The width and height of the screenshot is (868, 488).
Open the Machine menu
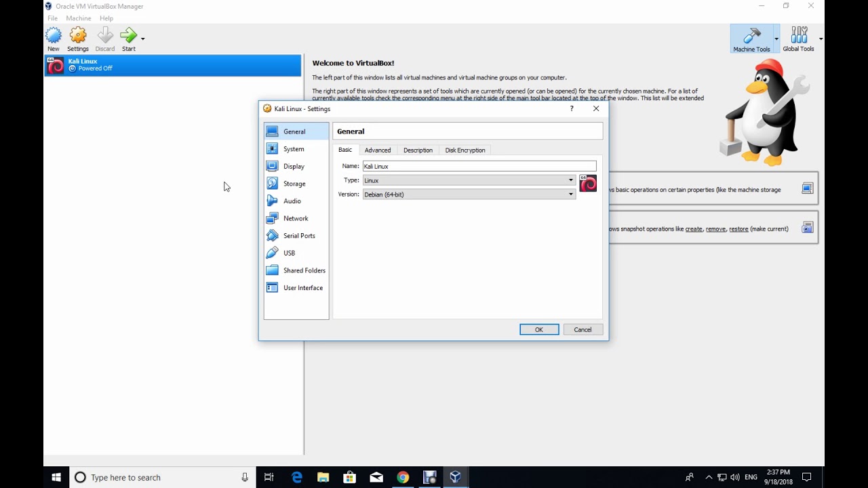point(79,18)
